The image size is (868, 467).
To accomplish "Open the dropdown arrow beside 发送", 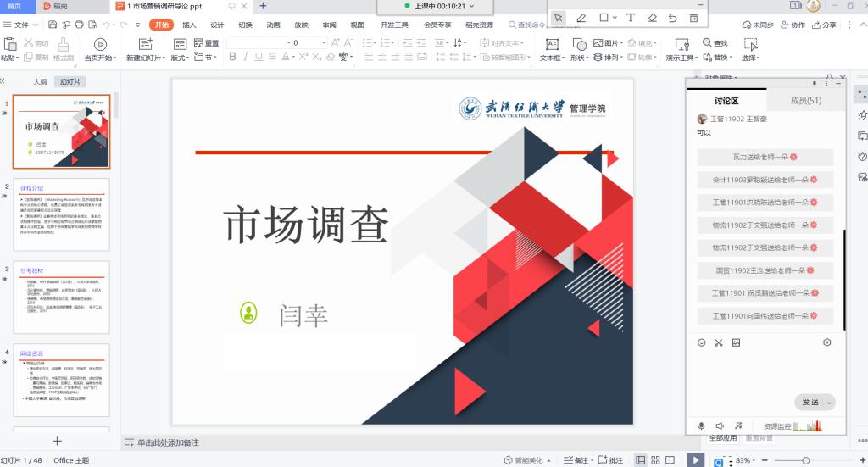I will (829, 403).
